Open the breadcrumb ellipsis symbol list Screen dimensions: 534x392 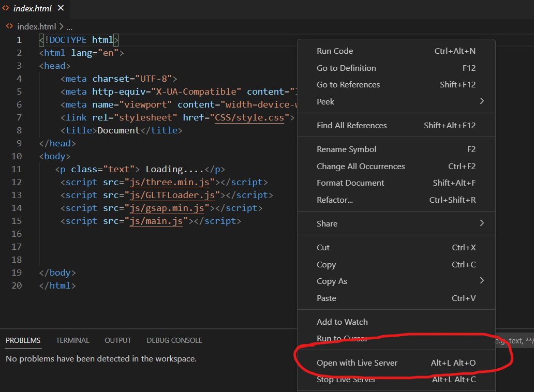tap(69, 27)
